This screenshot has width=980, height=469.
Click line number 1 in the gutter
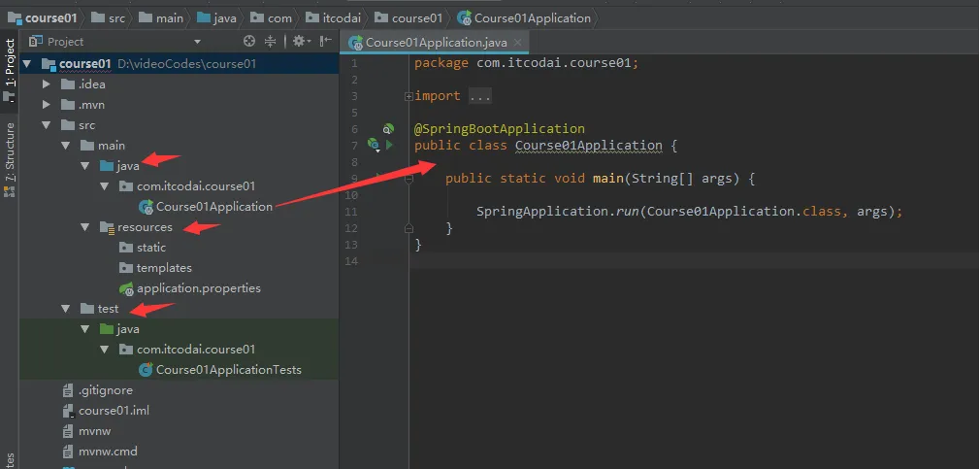[354, 63]
